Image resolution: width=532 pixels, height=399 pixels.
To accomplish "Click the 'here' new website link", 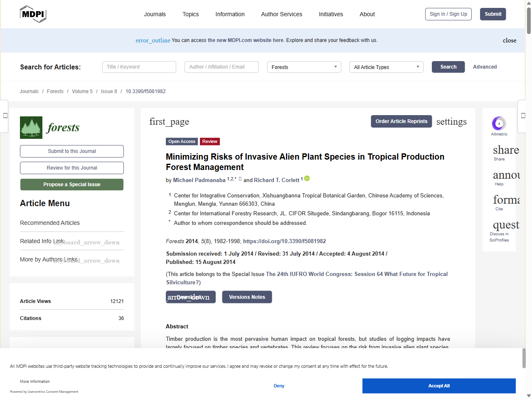I will [x=278, y=40].
